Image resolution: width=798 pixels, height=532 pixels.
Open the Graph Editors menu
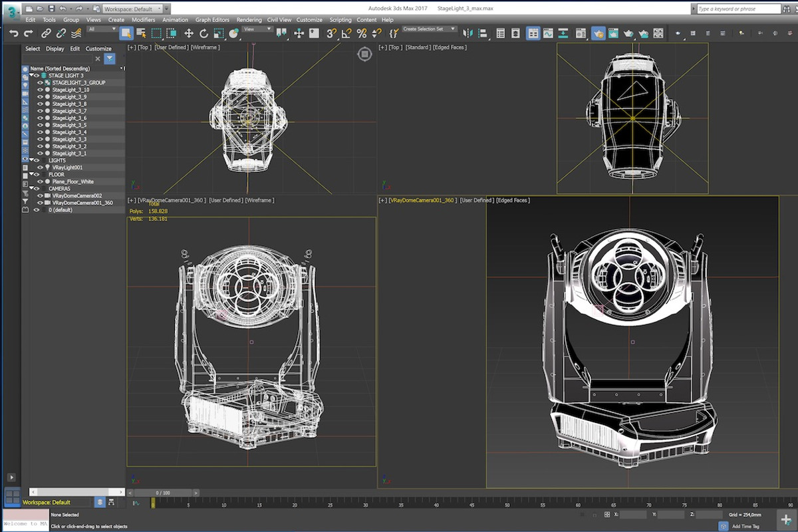[x=212, y=20]
